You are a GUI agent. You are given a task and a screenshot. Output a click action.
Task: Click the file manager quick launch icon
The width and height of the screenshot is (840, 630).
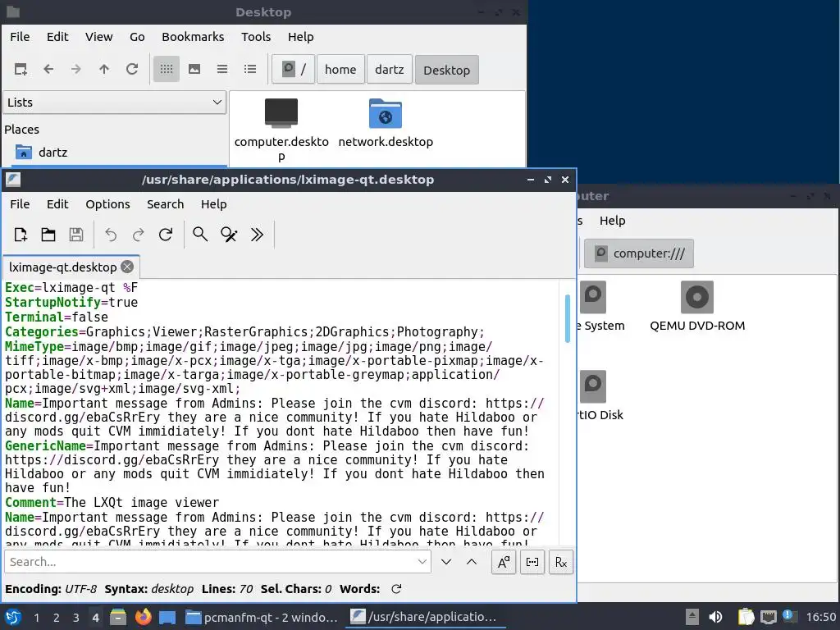[x=118, y=617]
